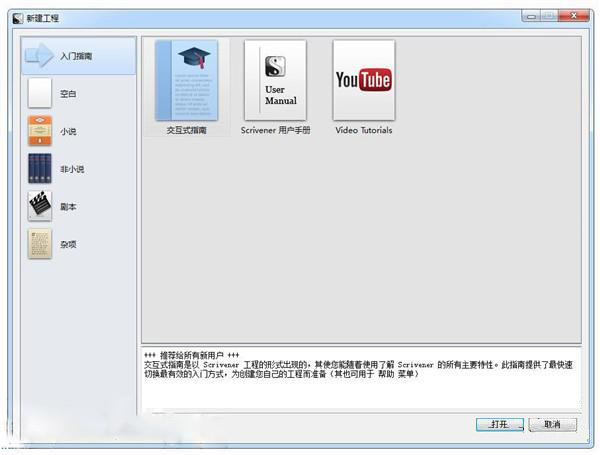
Task: Click the Video Tutorials caption
Action: click(x=364, y=130)
